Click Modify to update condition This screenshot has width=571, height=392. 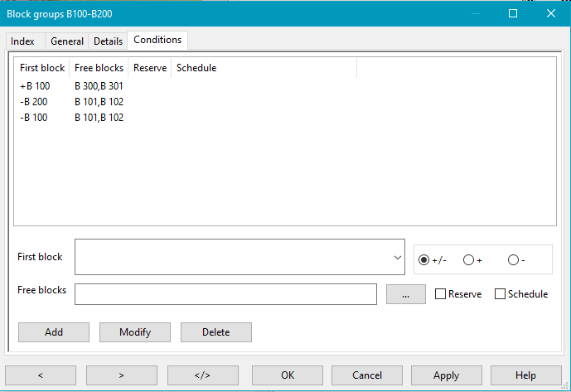coord(135,332)
